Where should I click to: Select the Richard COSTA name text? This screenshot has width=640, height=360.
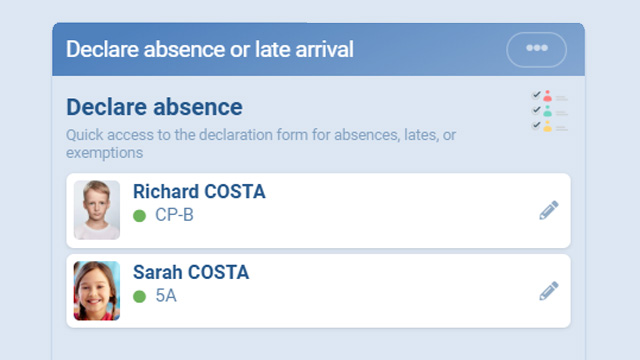[x=199, y=191]
